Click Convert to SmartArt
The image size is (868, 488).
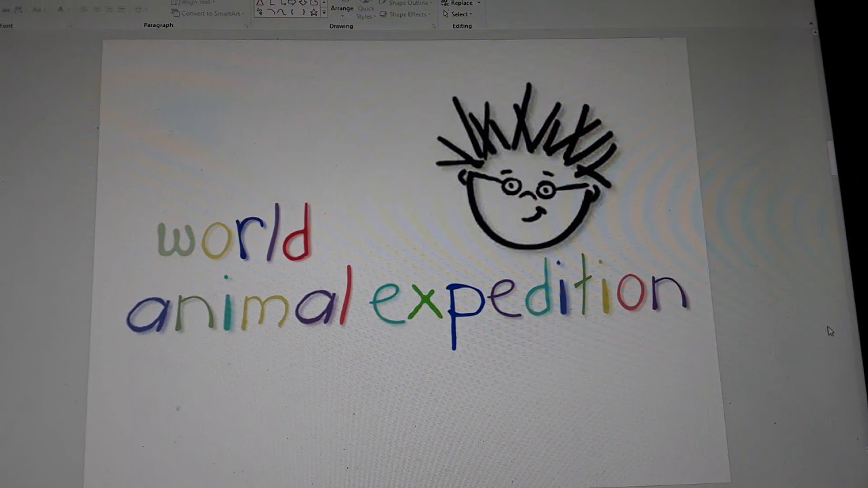(207, 14)
